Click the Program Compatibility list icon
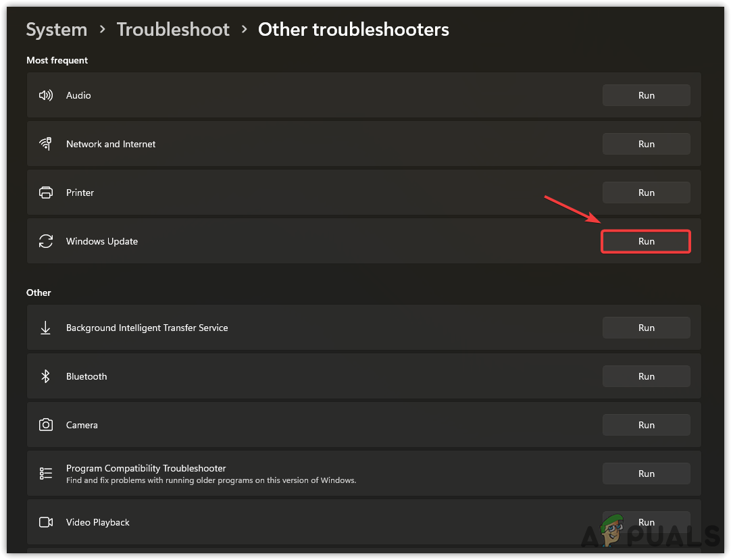 click(x=46, y=474)
